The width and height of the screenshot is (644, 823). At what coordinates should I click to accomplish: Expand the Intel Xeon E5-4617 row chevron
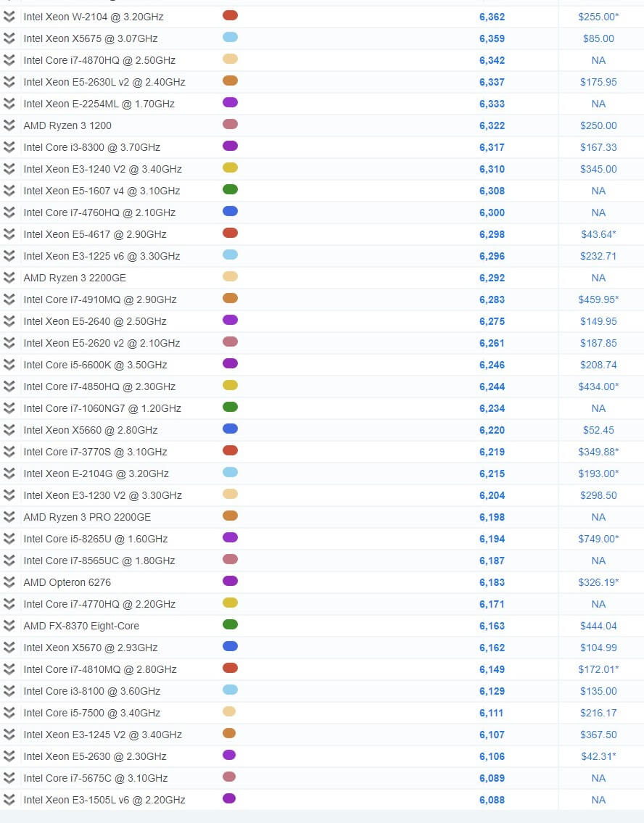pos(9,234)
